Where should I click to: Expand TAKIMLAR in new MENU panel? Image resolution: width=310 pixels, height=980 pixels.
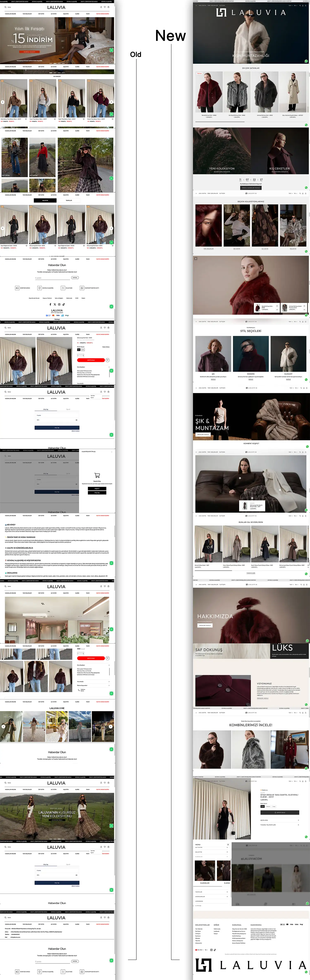[212, 892]
